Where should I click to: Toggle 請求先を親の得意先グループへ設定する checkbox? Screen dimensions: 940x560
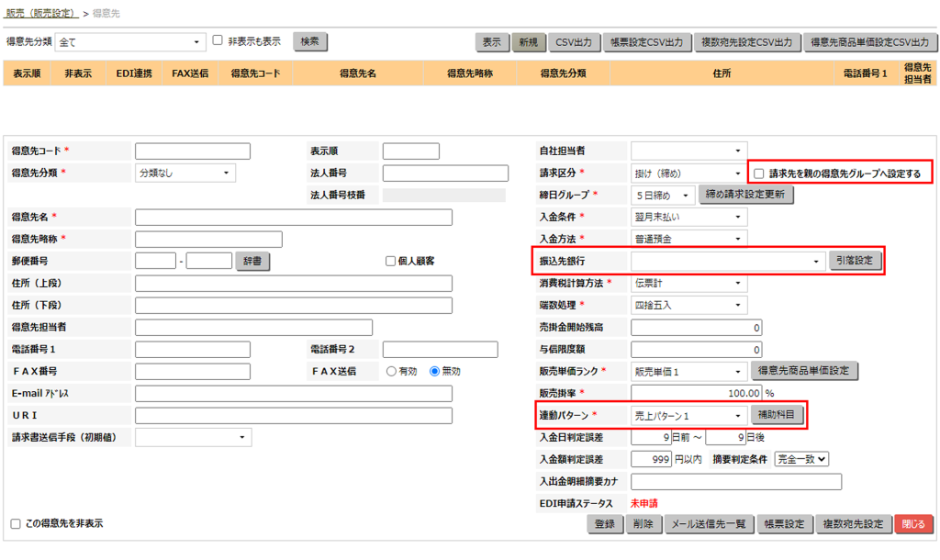759,174
